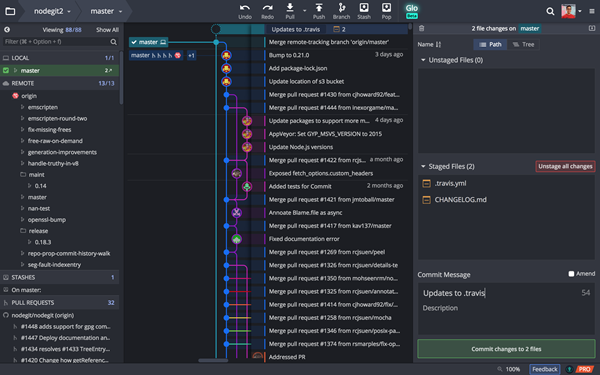Open the REMOTE section header

(59, 83)
